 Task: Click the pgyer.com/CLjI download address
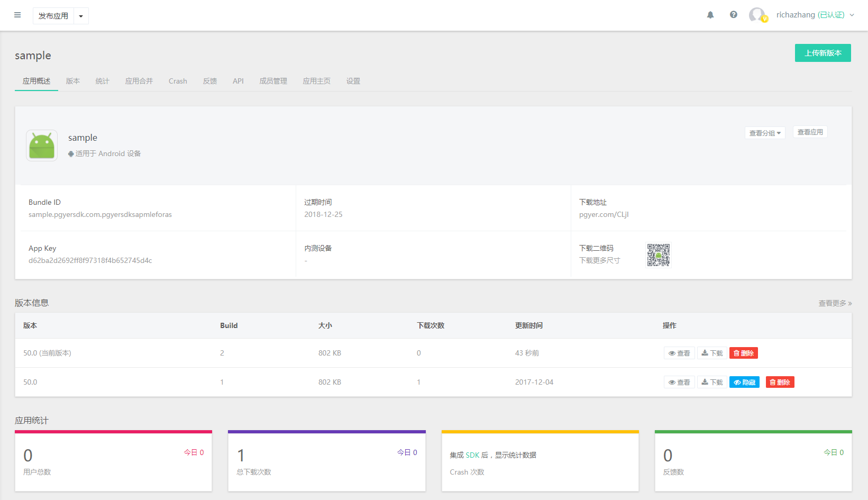pos(604,214)
